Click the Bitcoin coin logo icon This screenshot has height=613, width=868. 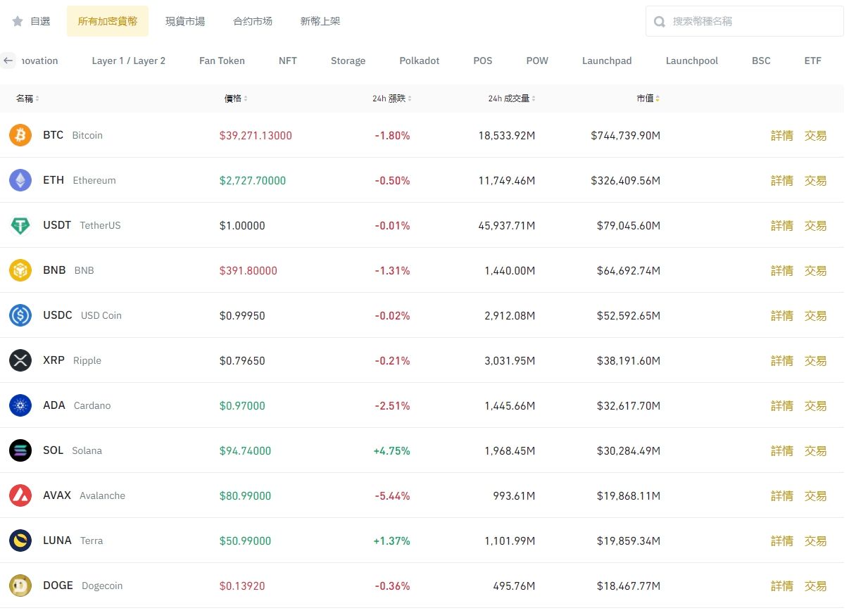pyautogui.click(x=20, y=135)
